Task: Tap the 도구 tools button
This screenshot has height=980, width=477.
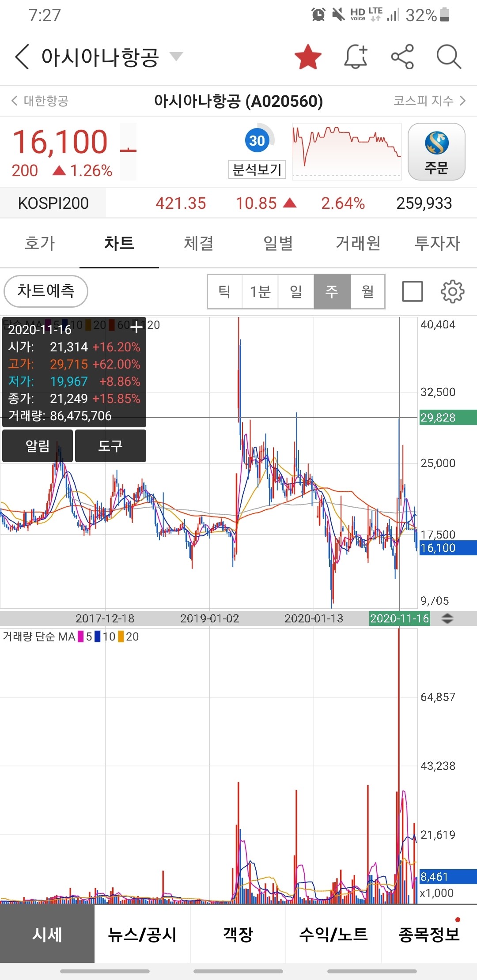Action: [x=110, y=446]
